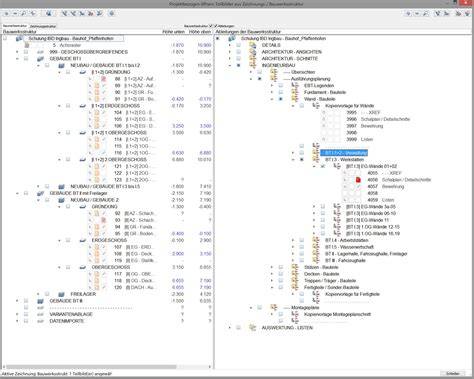This screenshot has height=379, width=474.
Task: Click the AUSWERTUNG - LISTEN icon
Action: (253, 328)
